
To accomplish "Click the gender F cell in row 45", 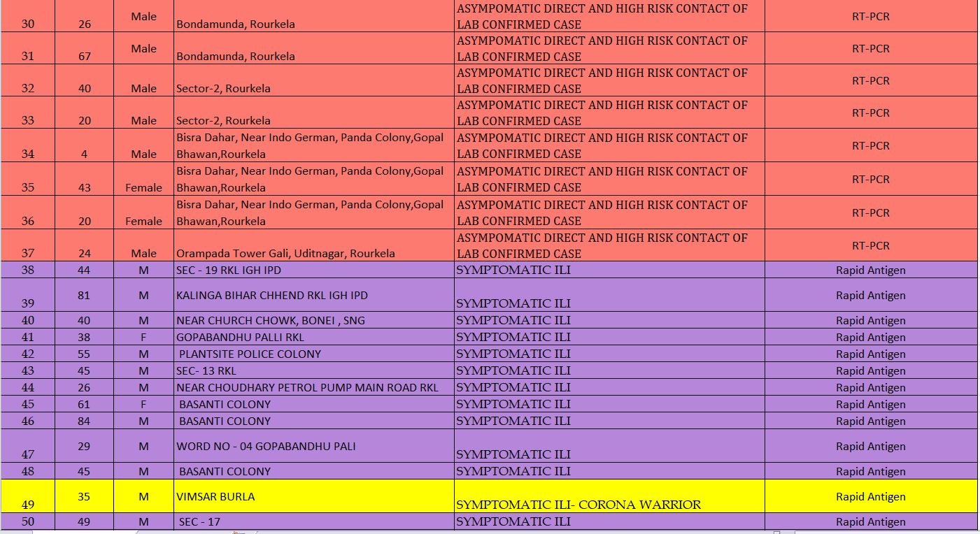I will 143,404.
